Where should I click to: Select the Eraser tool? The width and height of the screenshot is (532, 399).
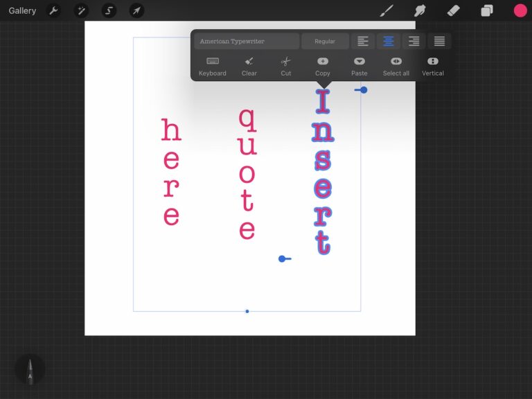453,10
